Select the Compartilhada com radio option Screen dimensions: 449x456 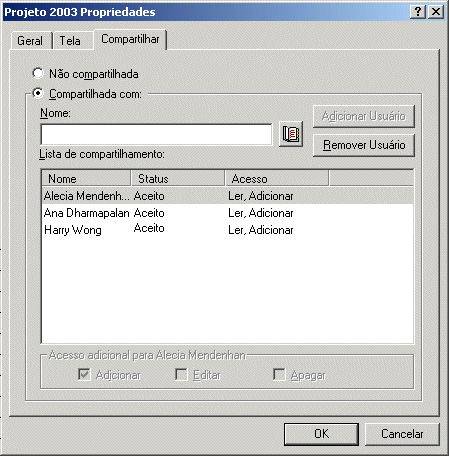click(38, 93)
